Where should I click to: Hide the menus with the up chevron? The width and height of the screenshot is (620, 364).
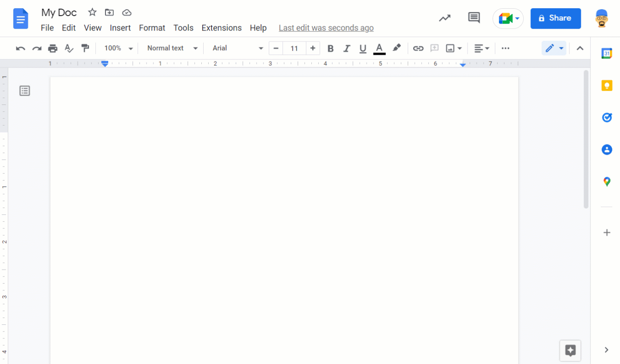[x=580, y=48]
